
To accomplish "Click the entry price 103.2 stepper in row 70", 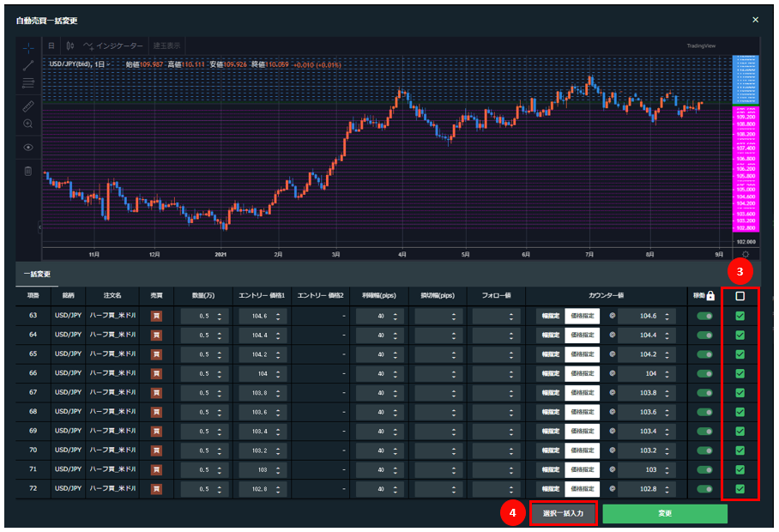I will 278,451.
